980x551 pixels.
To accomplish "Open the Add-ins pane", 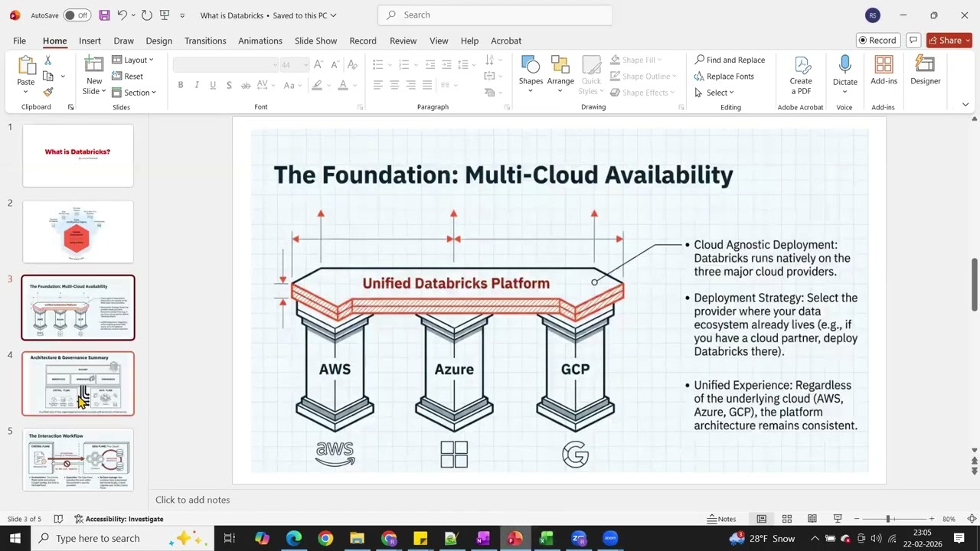I will point(884,70).
